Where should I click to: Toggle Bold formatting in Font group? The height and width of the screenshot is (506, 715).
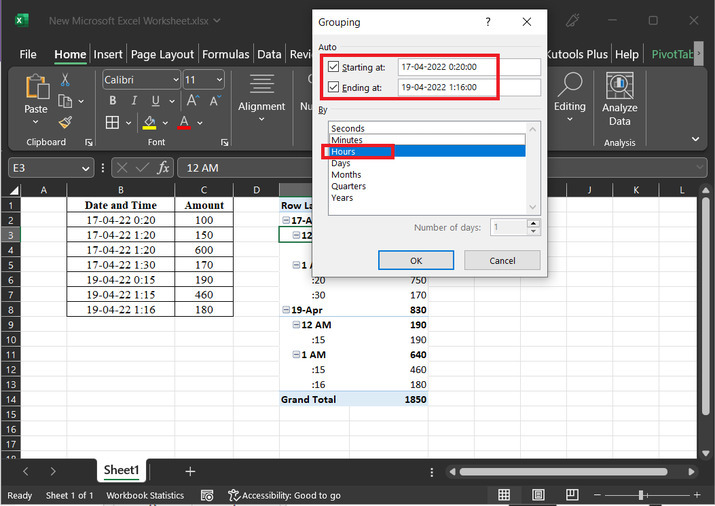pyautogui.click(x=112, y=101)
